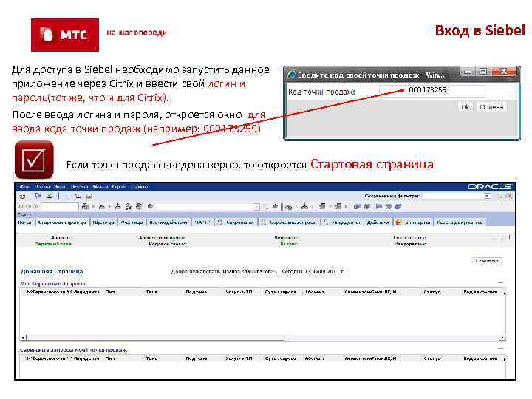Viewport: 532px width, 399px height.
Task: Open the Справка menu
Action: [140, 187]
